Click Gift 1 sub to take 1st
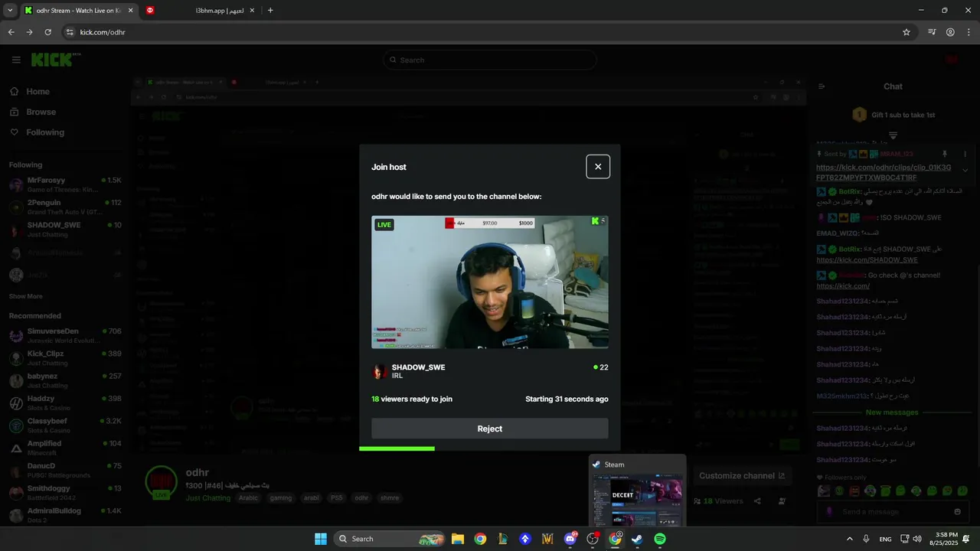This screenshot has width=980, height=551. (893, 115)
